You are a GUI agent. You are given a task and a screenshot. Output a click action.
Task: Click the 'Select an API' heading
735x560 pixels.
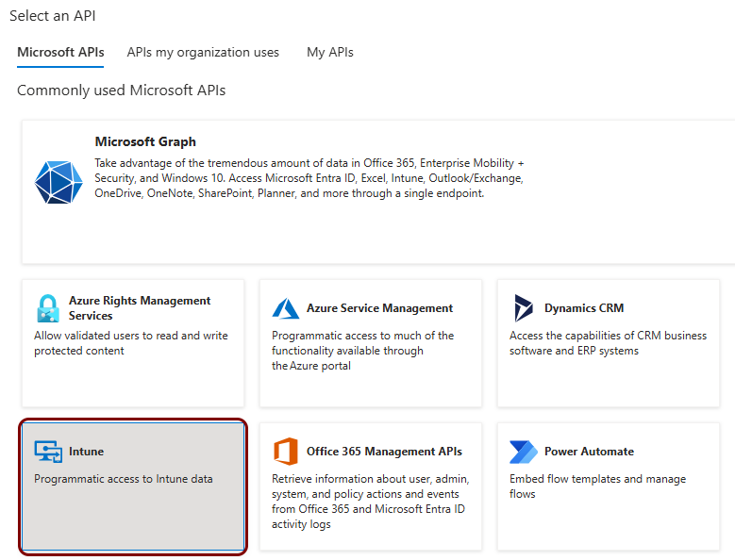pyautogui.click(x=53, y=15)
